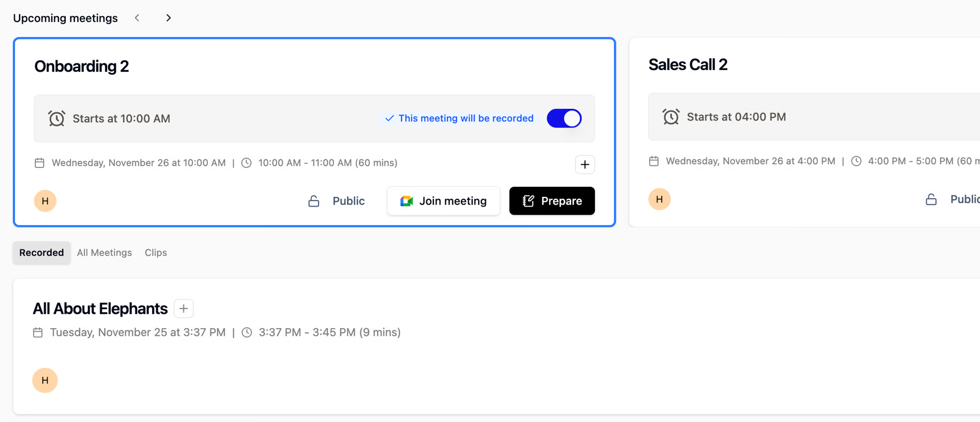This screenshot has width=980, height=422.
Task: Join the Onboarding 2 meeting
Action: [444, 201]
